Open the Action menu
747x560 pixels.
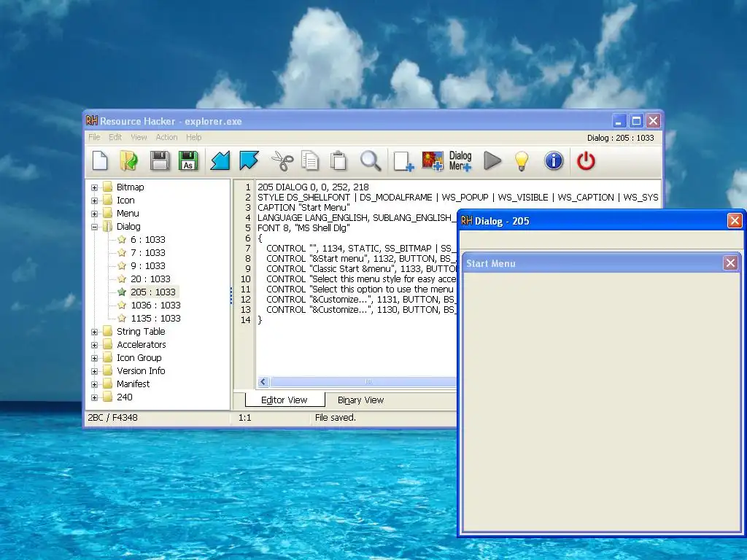pos(167,137)
